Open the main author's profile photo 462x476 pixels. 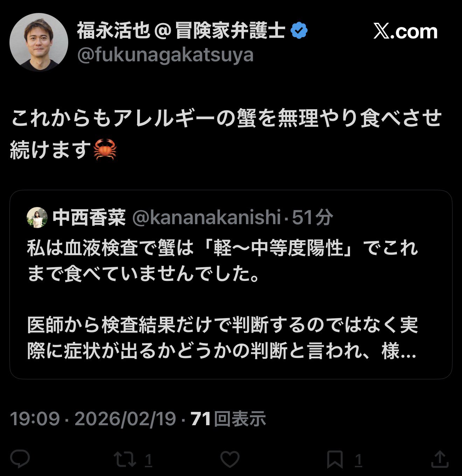38,42
